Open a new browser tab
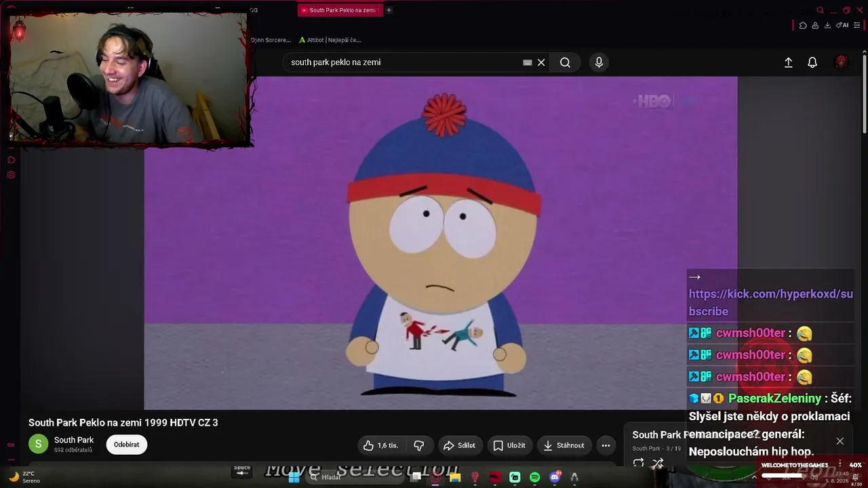The height and width of the screenshot is (488, 868). click(389, 10)
